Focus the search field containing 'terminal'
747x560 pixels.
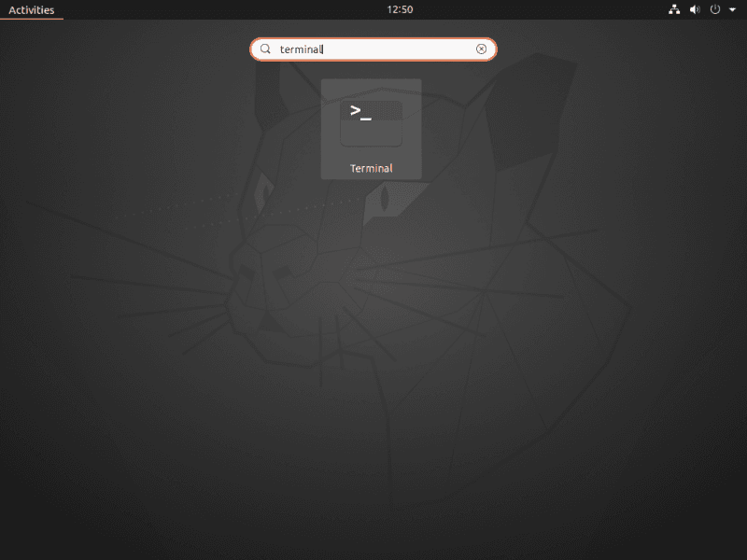(x=373, y=49)
